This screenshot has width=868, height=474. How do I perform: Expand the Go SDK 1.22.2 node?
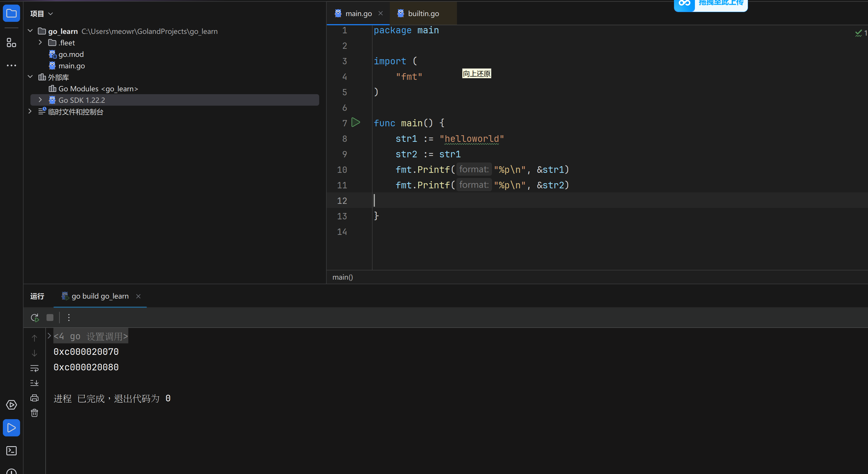[x=40, y=100]
